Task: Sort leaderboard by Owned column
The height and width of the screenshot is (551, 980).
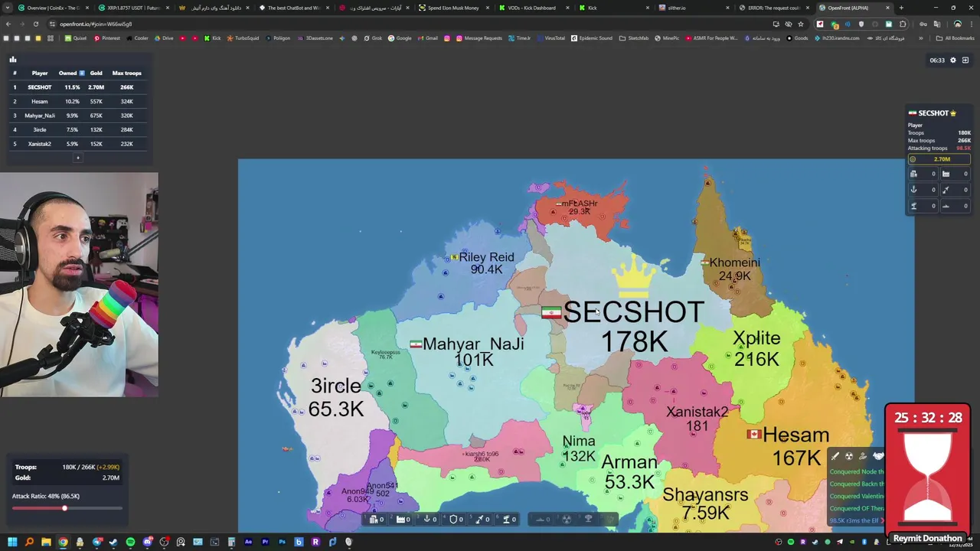Action: point(71,73)
